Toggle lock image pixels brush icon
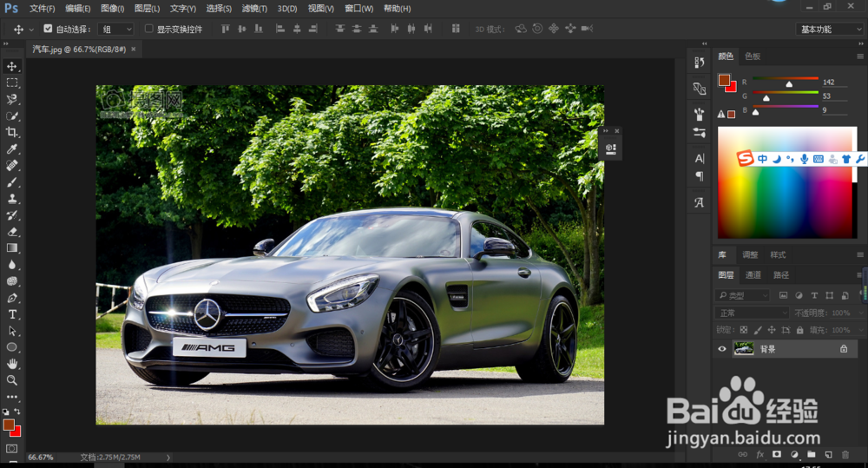 [x=757, y=330]
